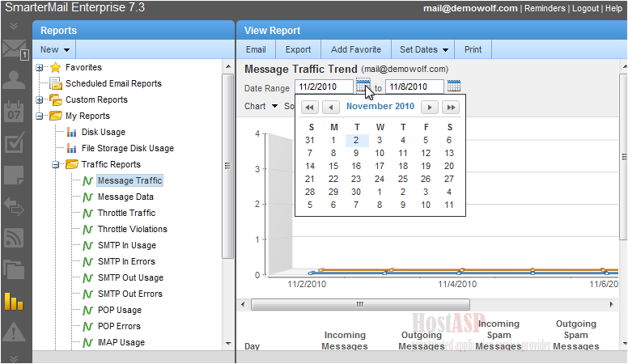Open File Storage Disk Usage report
The width and height of the screenshot is (628, 364).
point(128,148)
